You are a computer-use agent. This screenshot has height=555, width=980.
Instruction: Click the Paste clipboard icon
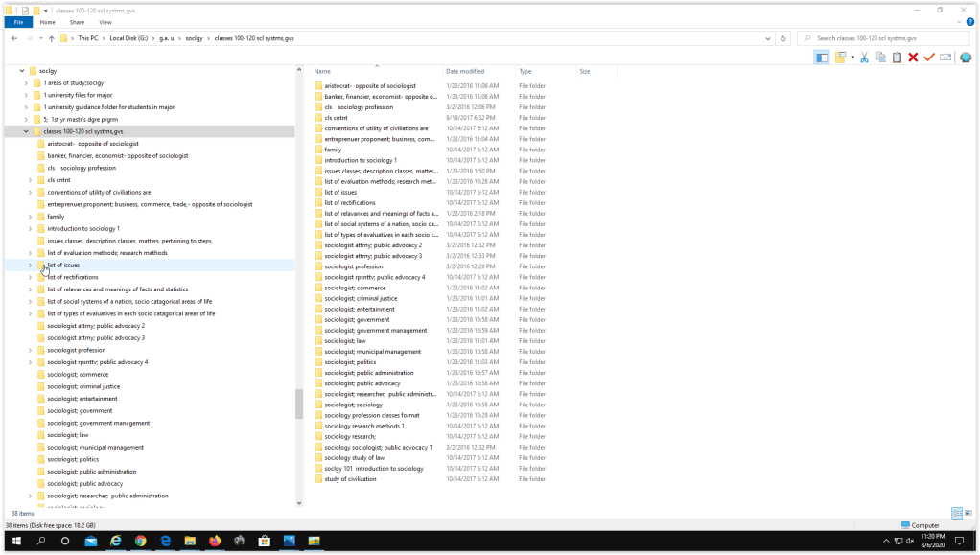click(x=897, y=58)
